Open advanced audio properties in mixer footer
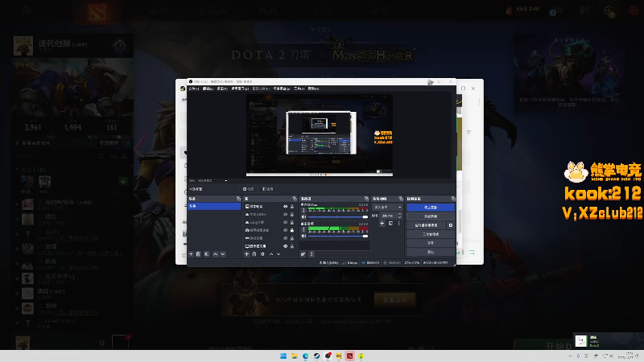The image size is (644, 362). click(303, 254)
